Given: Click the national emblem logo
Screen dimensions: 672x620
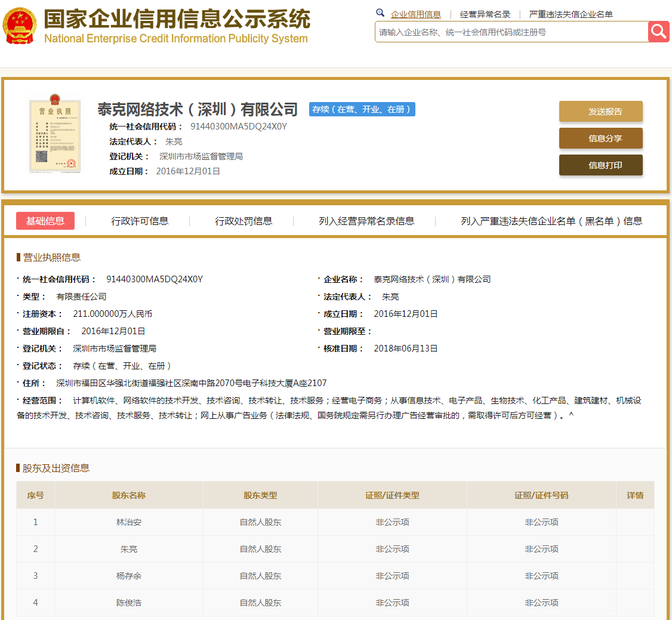Looking at the screenshot, I should pos(20,25).
